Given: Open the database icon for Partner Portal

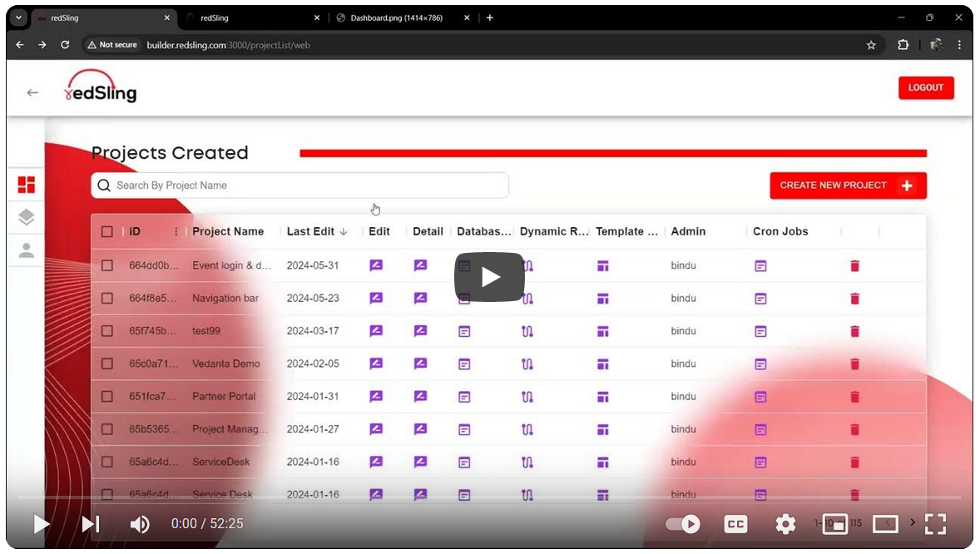Looking at the screenshot, I should click(x=464, y=397).
